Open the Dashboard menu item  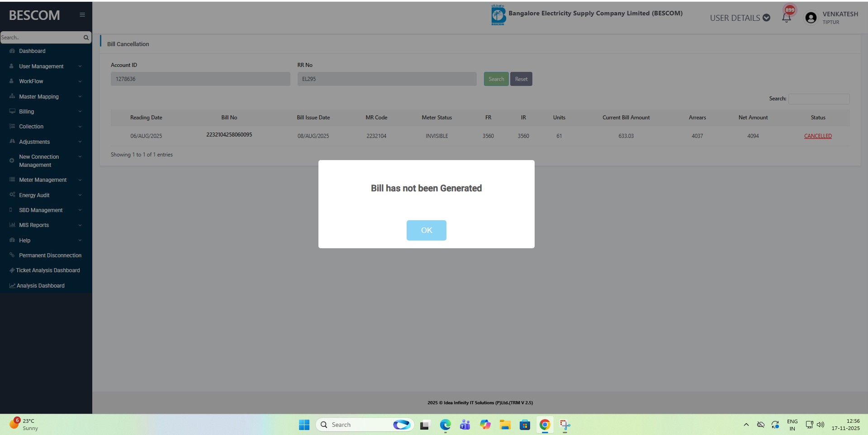(32, 51)
